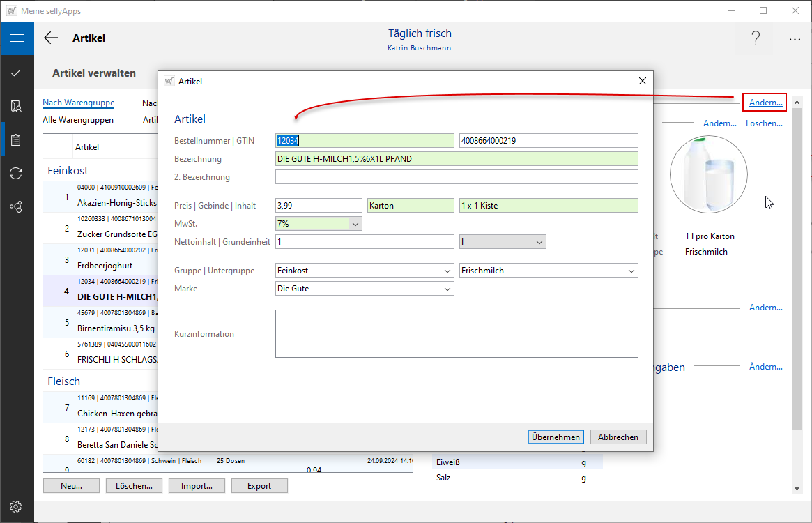Select the checkmark icon in sidebar

17,73
